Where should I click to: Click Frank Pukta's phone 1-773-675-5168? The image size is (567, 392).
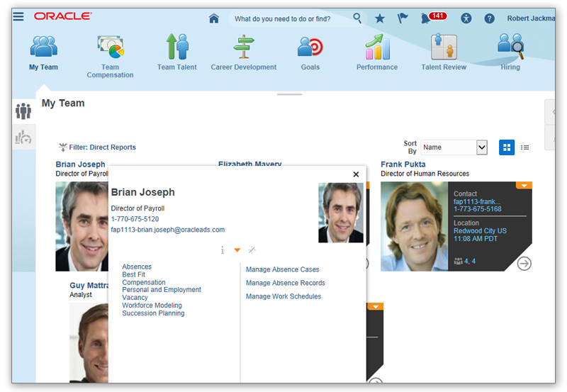(477, 208)
